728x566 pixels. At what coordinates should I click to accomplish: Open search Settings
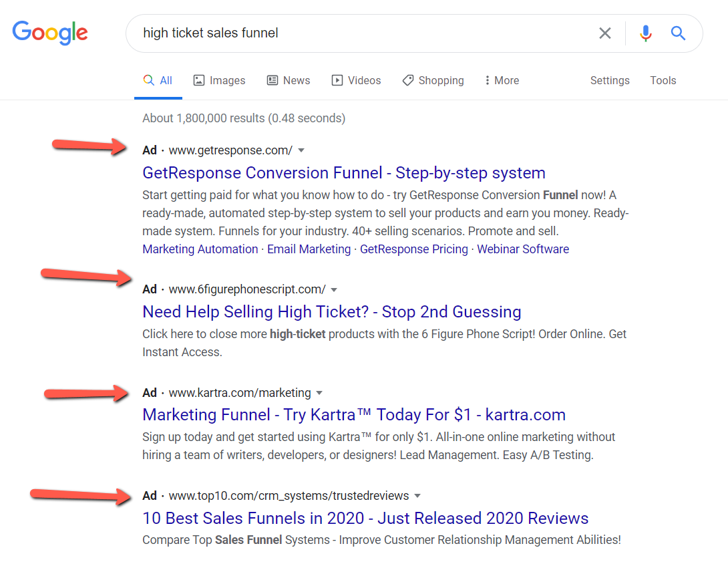pyautogui.click(x=610, y=80)
